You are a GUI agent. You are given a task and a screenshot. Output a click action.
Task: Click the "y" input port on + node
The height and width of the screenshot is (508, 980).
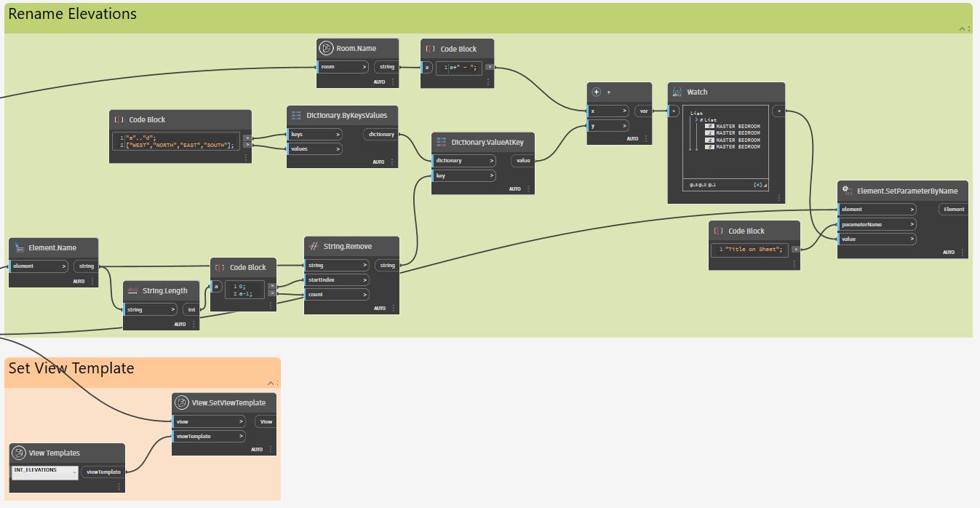pyautogui.click(x=608, y=125)
